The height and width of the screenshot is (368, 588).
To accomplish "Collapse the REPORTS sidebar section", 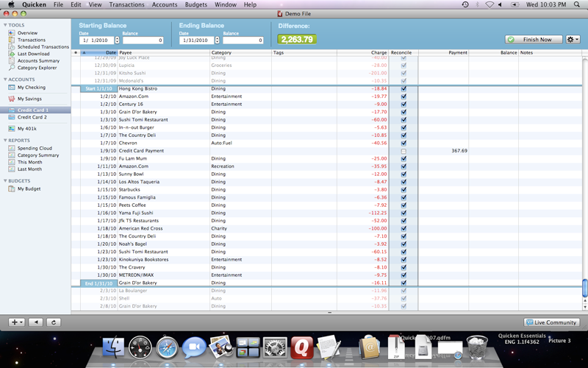I will [5, 141].
